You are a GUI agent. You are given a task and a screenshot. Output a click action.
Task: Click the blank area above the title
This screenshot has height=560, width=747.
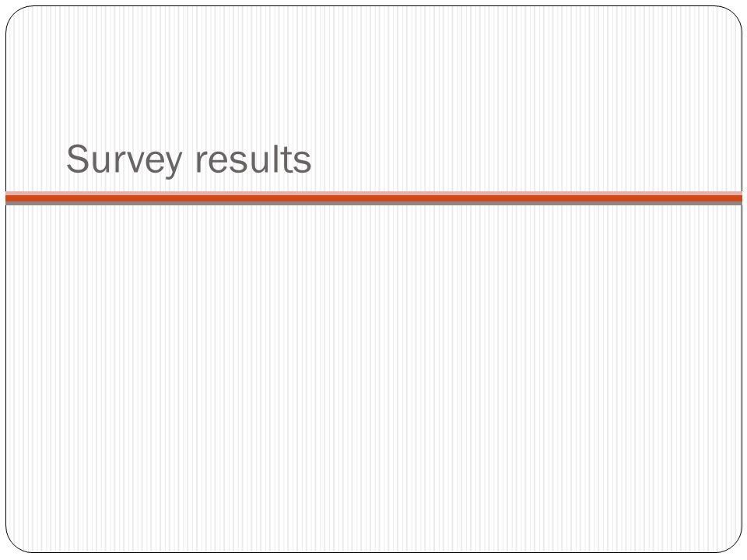[x=373, y=72]
